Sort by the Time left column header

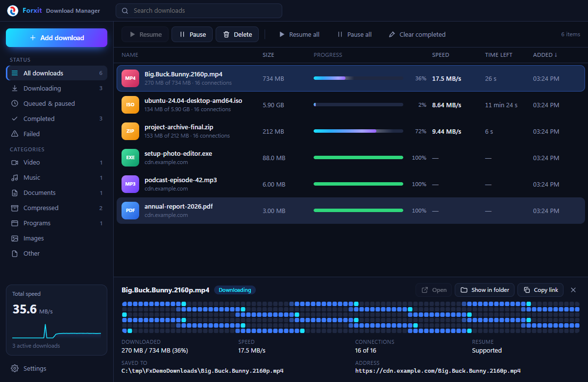(499, 55)
